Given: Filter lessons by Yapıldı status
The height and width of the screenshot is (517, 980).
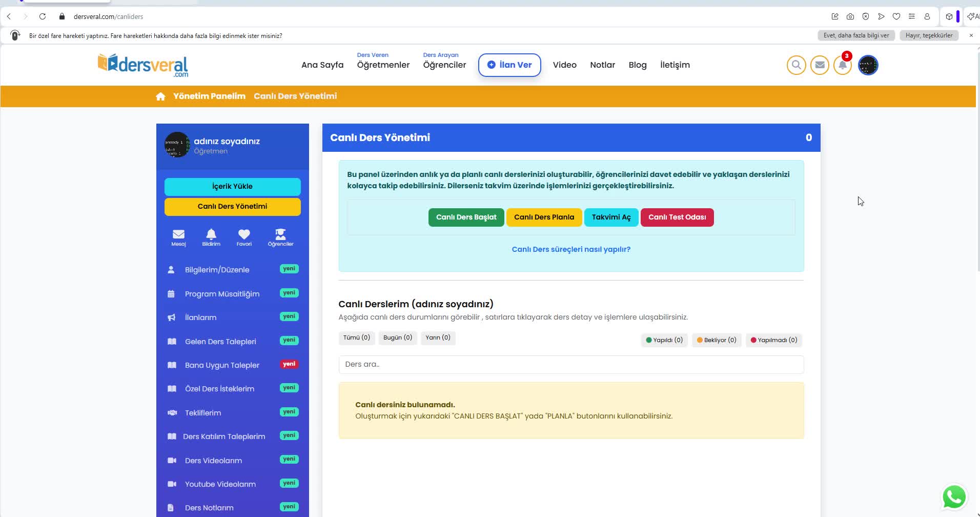Looking at the screenshot, I should point(664,340).
